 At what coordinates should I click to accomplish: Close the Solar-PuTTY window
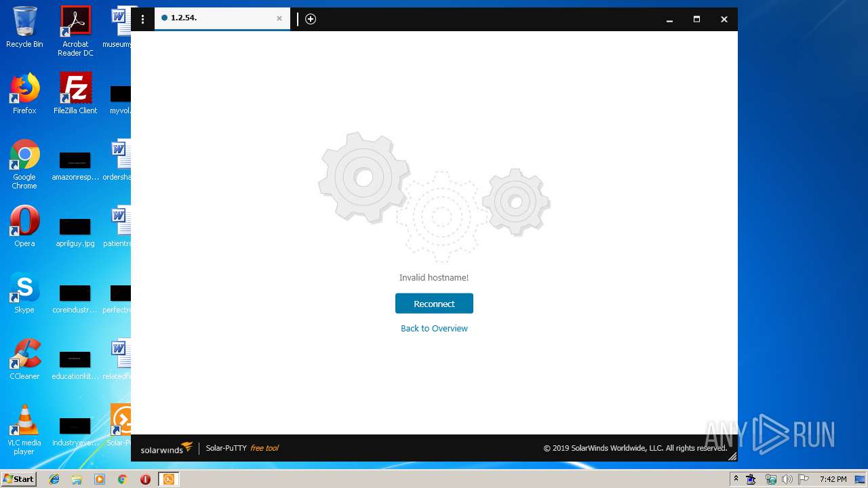coord(724,19)
